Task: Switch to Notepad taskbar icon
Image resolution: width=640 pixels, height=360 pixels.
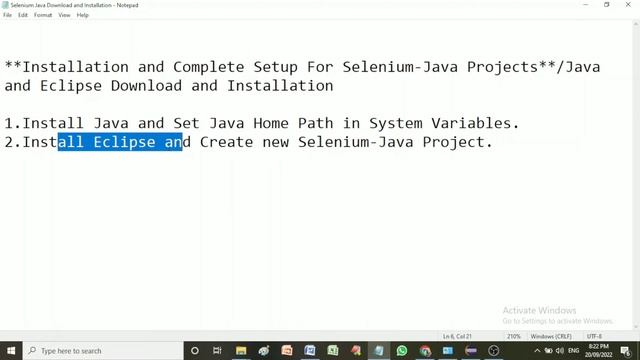Action: [x=379, y=351]
